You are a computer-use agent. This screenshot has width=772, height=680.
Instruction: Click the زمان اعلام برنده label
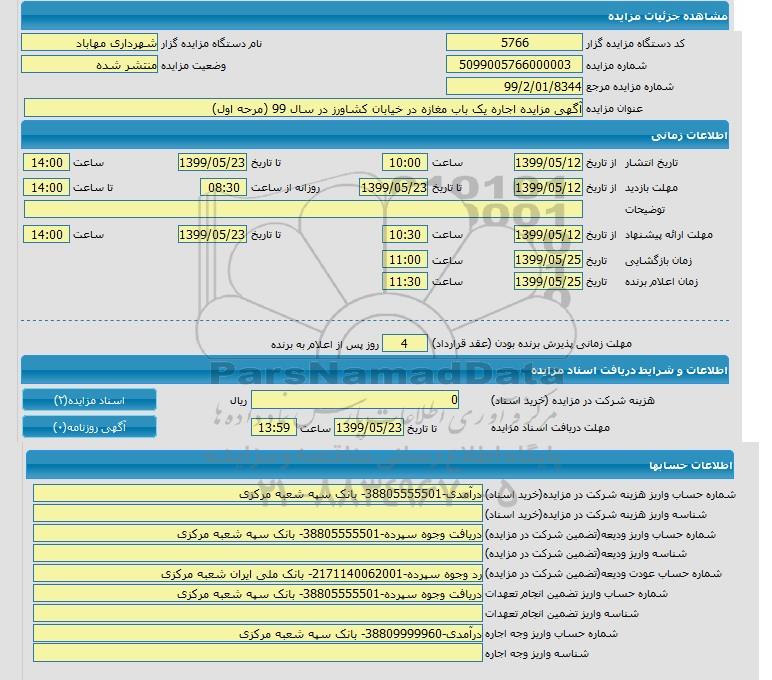pyautogui.click(x=661, y=282)
